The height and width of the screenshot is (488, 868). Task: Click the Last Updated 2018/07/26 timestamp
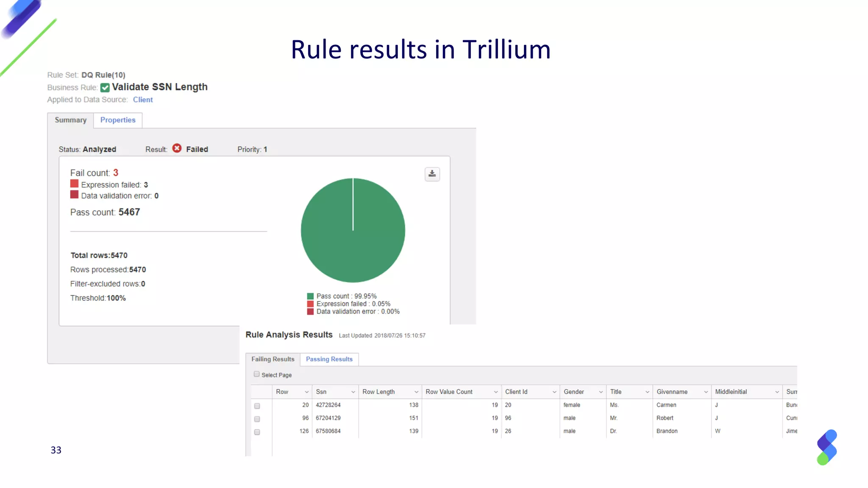(x=382, y=335)
